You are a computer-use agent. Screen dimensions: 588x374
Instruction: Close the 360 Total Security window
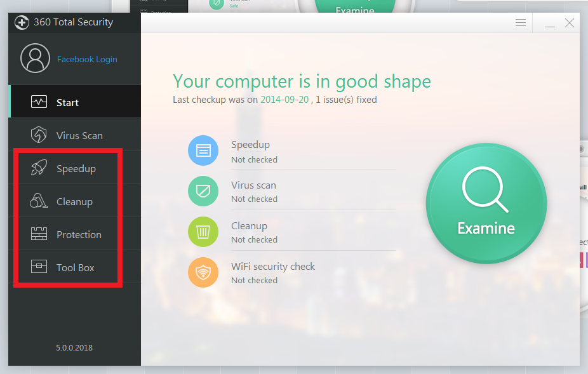(570, 23)
